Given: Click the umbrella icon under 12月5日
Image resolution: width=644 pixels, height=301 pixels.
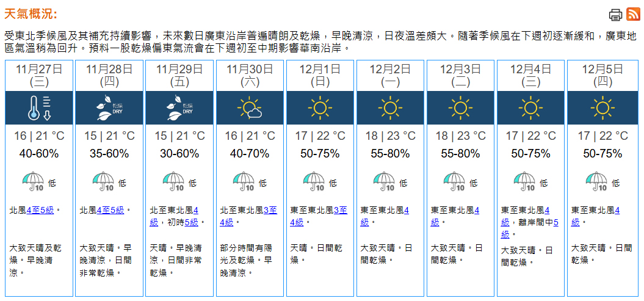Looking at the screenshot, I should pos(596,181).
